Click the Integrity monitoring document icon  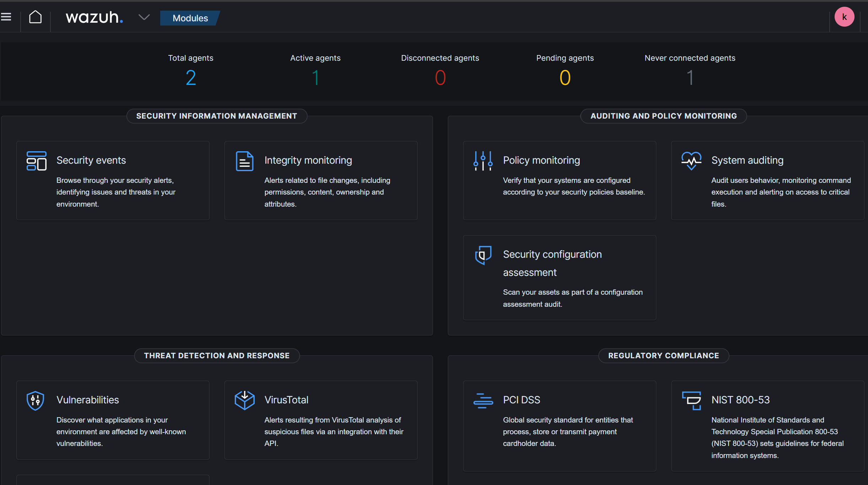(244, 161)
